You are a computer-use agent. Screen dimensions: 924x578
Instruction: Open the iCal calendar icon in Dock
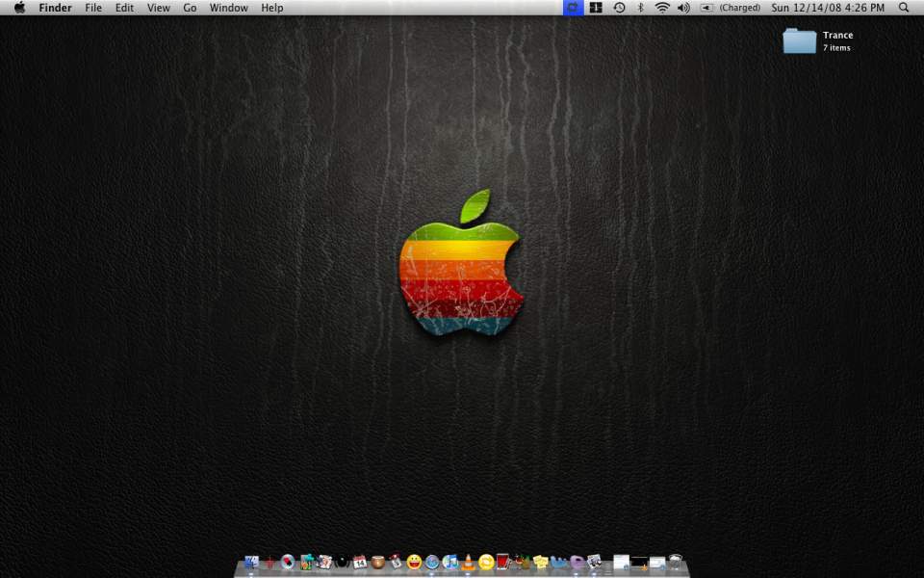pos(359,562)
